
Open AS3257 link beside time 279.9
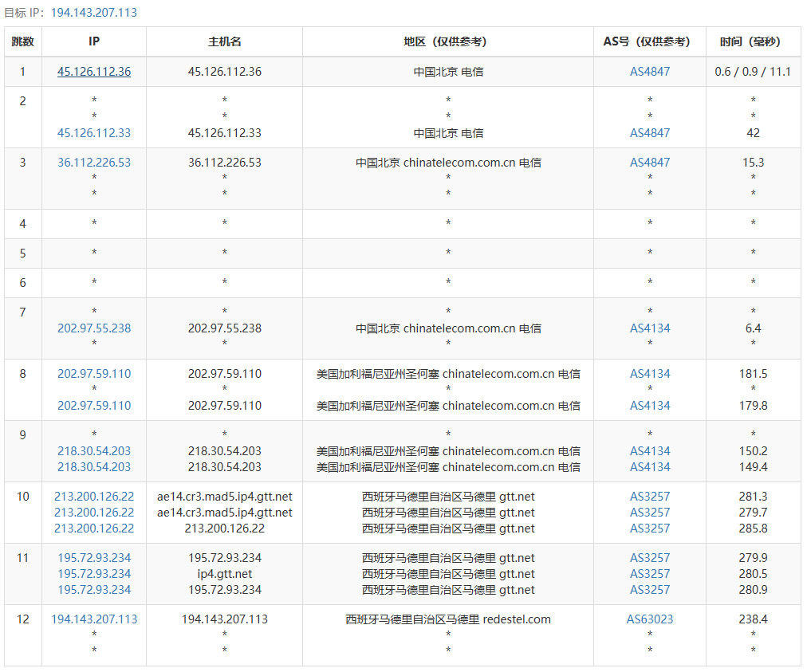coord(650,558)
